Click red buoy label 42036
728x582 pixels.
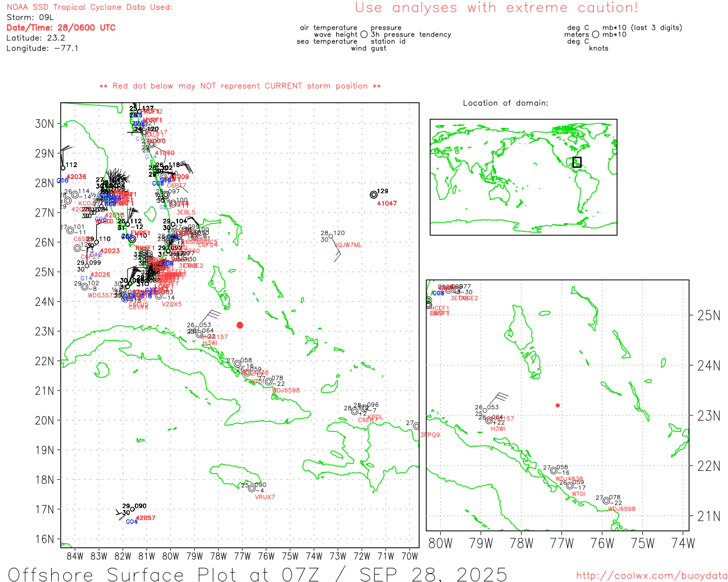pyautogui.click(x=76, y=177)
